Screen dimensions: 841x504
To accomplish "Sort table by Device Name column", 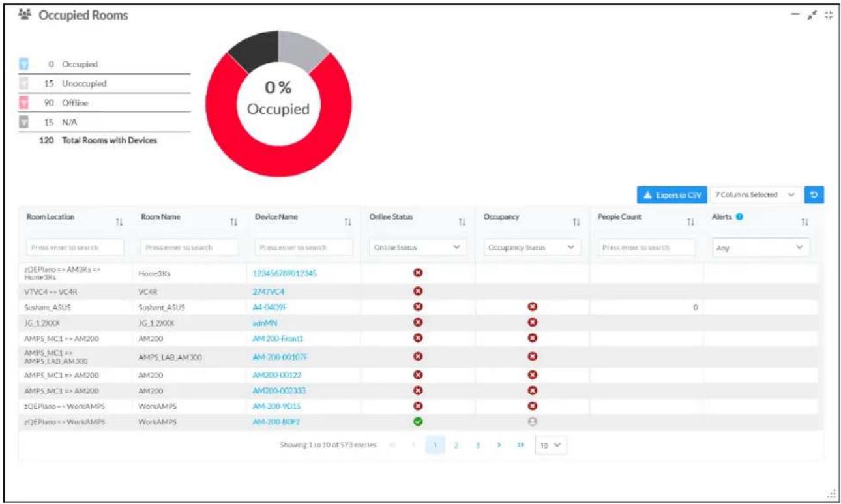I will pos(347,222).
